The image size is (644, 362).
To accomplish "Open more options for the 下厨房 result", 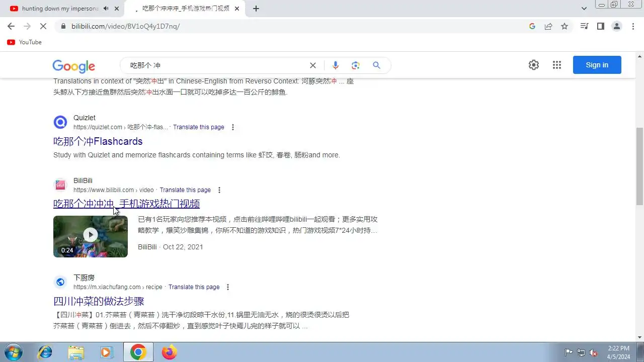I will coord(228,287).
